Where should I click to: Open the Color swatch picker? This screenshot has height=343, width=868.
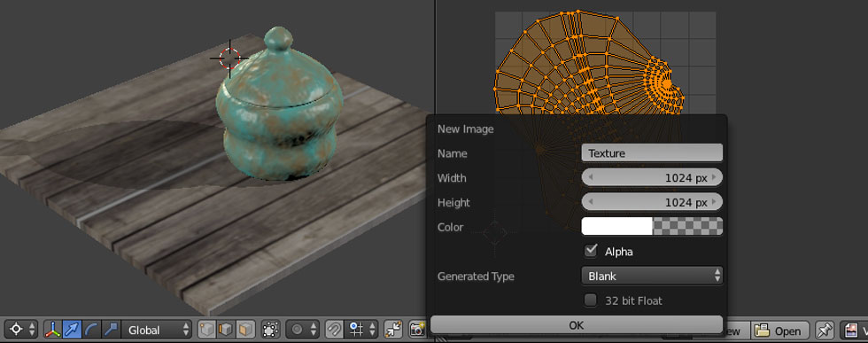[652, 226]
